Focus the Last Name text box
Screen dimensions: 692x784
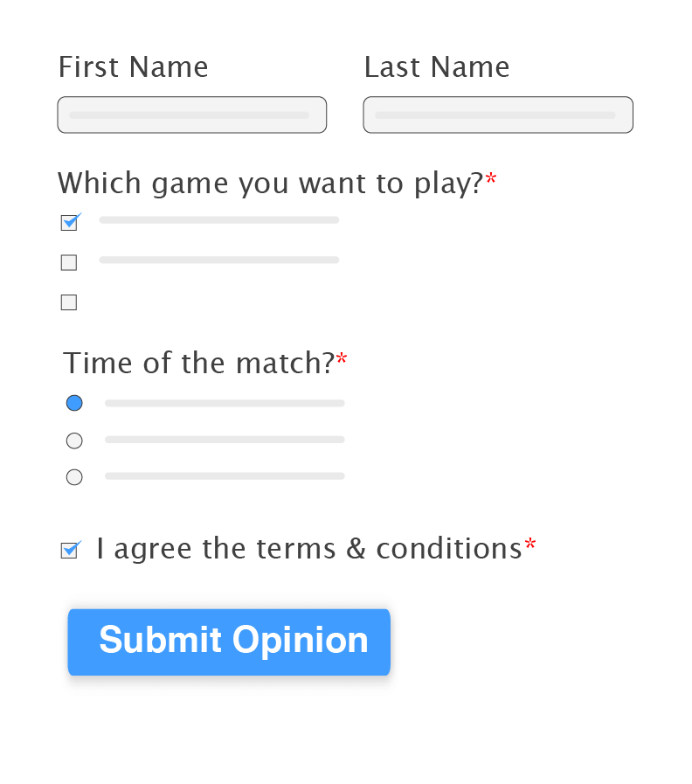pyautogui.click(x=497, y=114)
